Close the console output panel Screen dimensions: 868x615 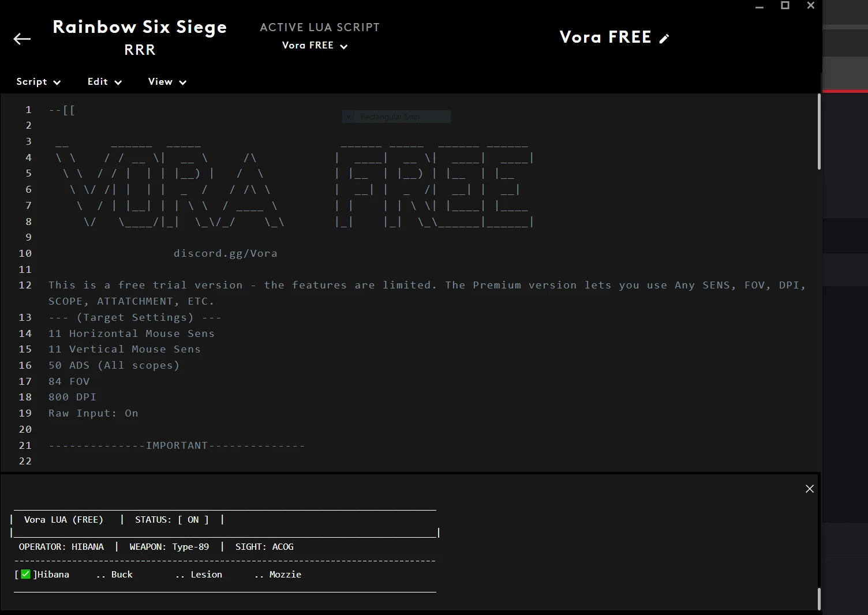point(810,489)
